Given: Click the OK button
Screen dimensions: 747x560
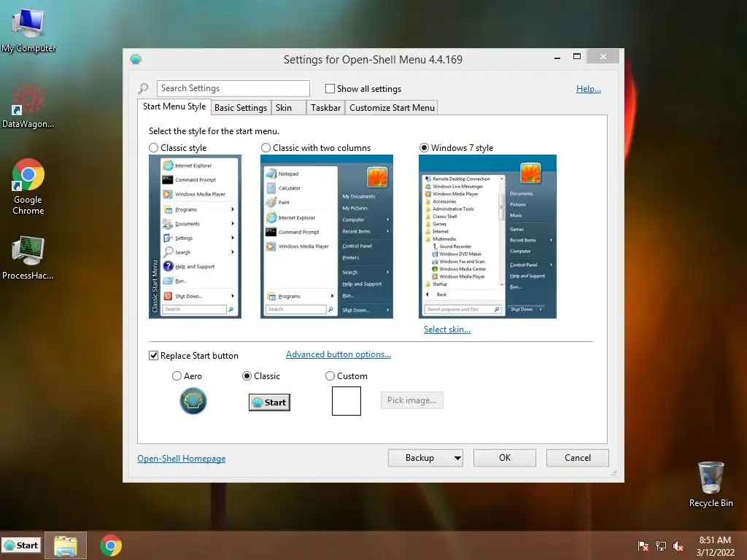Looking at the screenshot, I should pyautogui.click(x=505, y=458).
